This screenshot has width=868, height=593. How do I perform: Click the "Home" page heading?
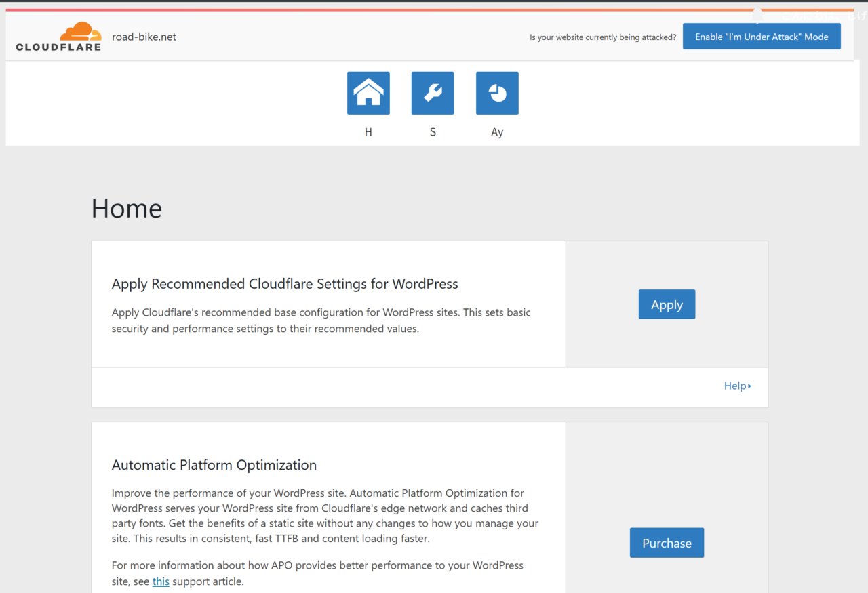127,209
